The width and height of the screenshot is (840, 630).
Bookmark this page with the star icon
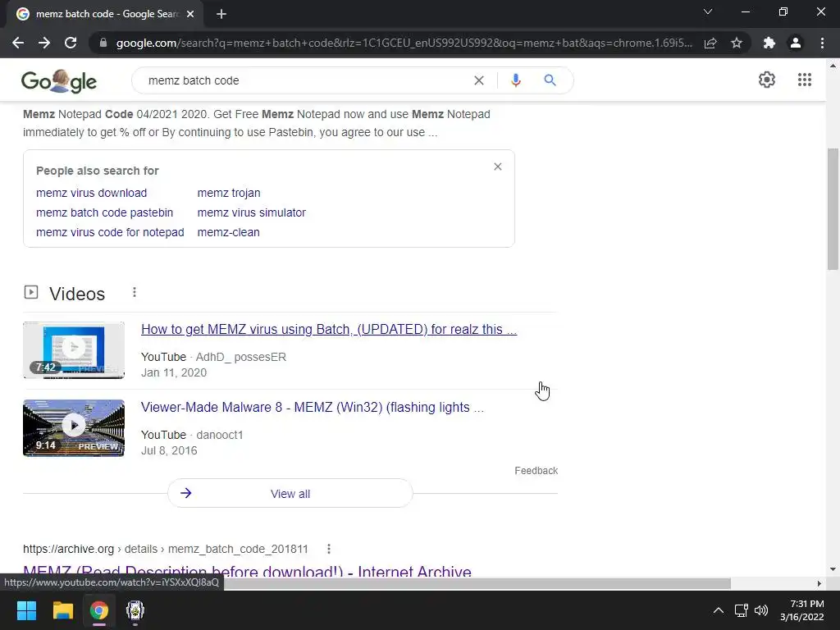pyautogui.click(x=737, y=43)
